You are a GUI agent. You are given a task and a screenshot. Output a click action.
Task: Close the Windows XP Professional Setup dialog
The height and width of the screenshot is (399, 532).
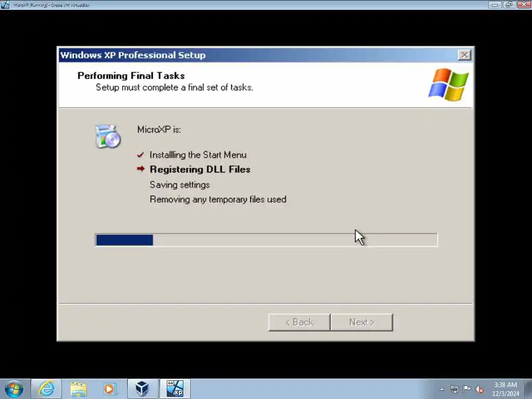[x=464, y=55]
